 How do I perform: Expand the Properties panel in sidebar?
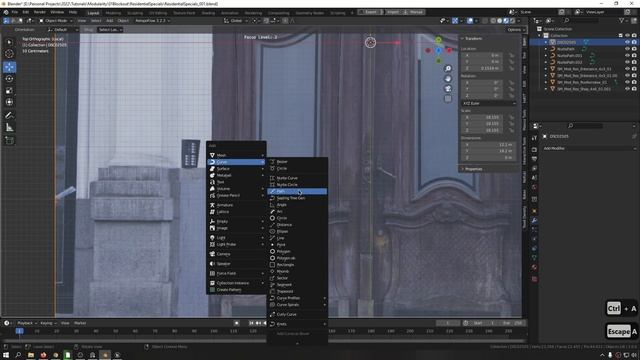click(x=473, y=169)
